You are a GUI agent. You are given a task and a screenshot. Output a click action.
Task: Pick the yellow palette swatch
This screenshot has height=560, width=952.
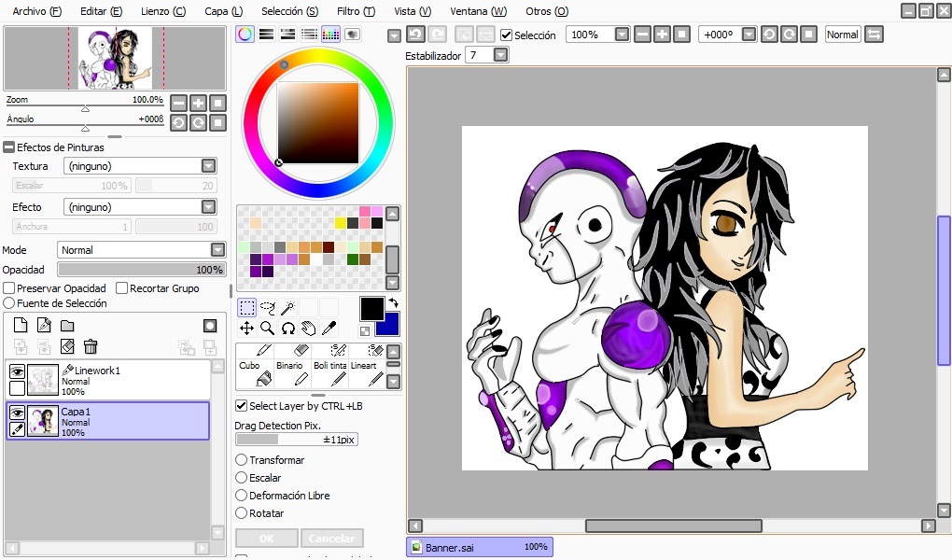click(x=341, y=223)
